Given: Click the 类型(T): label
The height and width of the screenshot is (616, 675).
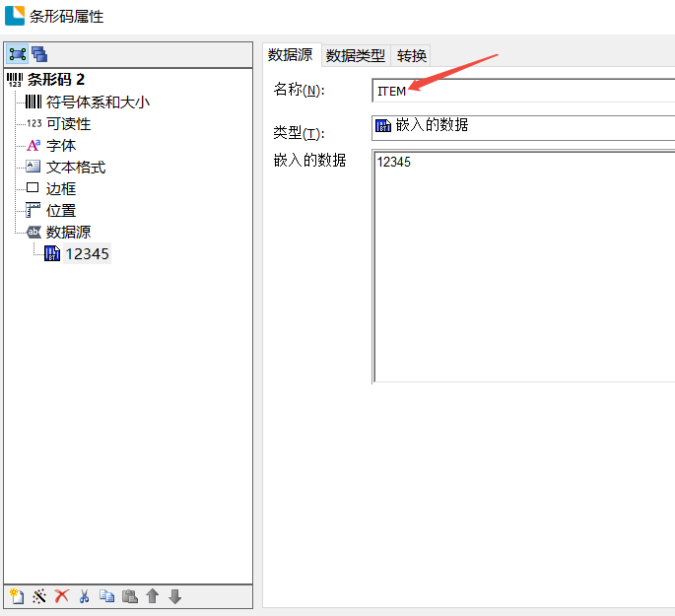Looking at the screenshot, I should [300, 133].
